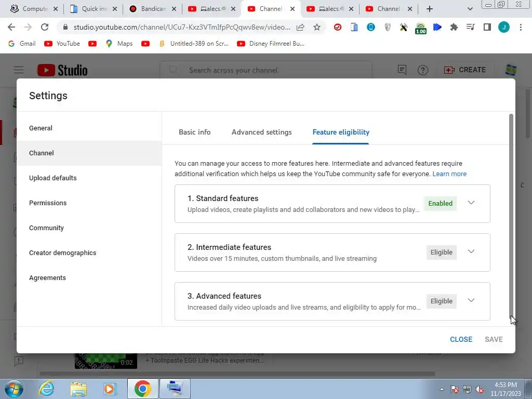Click the YouTube Studio logo
Image resolution: width=532 pixels, height=399 pixels.
62,70
